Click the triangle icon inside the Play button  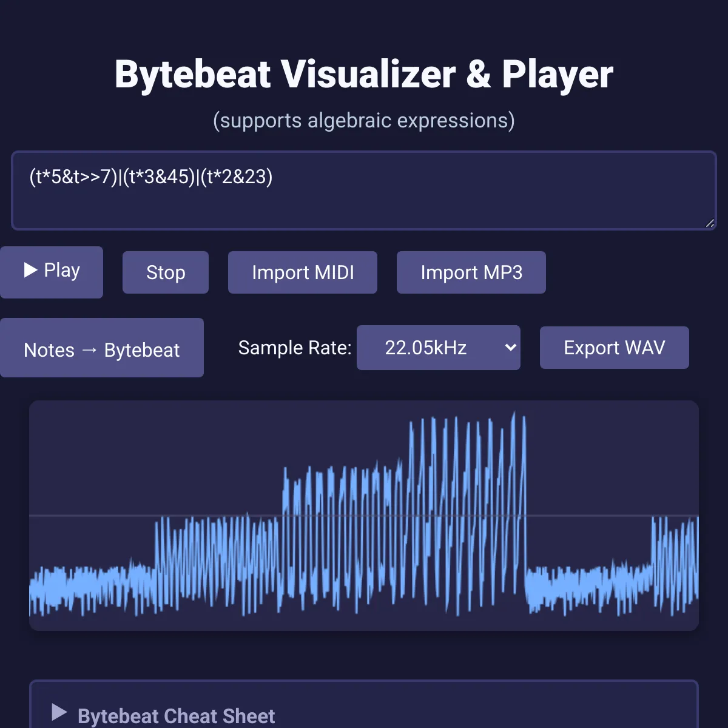tap(30, 270)
